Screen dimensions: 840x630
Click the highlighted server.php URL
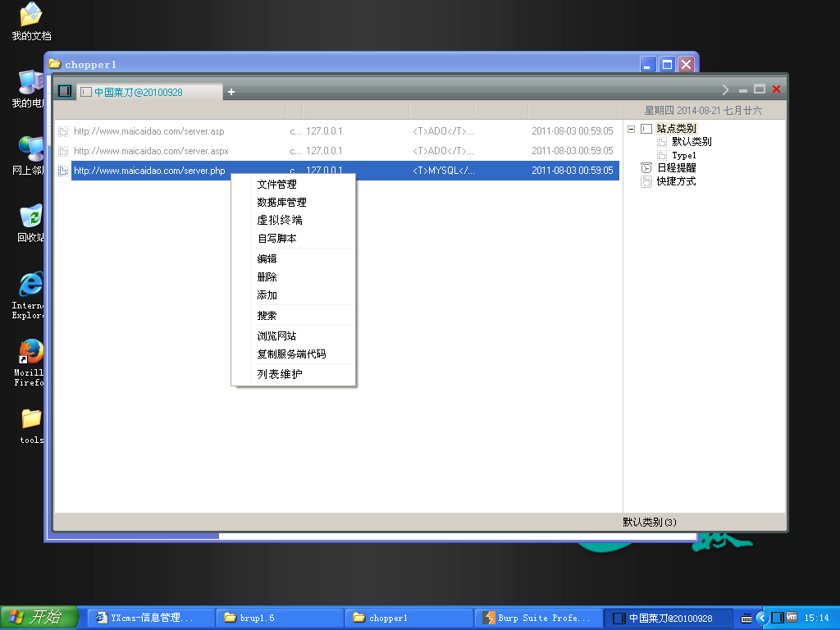coord(149,171)
